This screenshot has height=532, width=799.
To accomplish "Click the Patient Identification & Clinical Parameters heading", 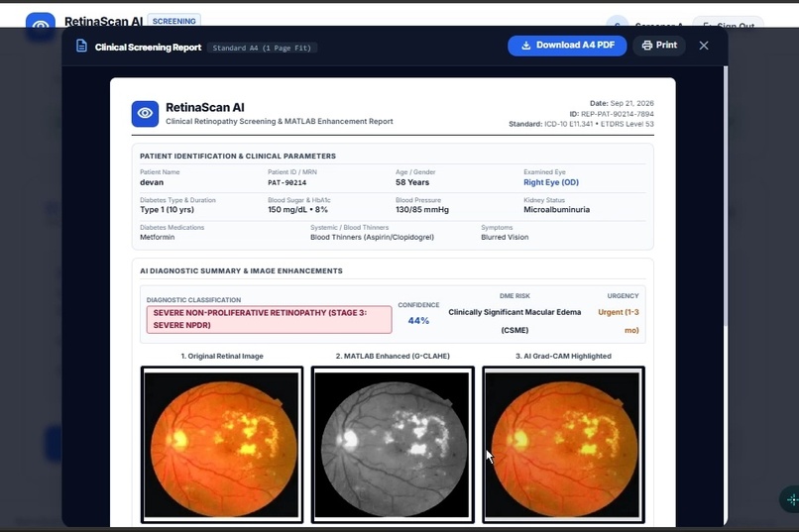I will pyautogui.click(x=238, y=157).
